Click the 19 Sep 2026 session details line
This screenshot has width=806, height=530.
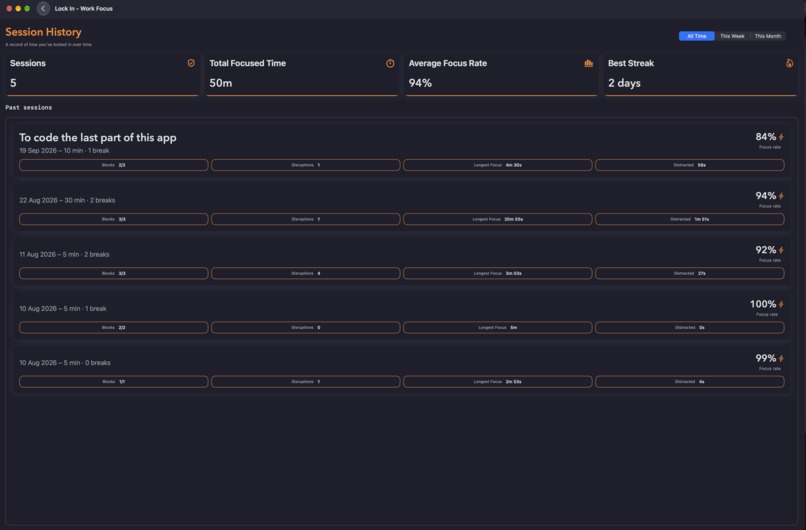point(64,151)
